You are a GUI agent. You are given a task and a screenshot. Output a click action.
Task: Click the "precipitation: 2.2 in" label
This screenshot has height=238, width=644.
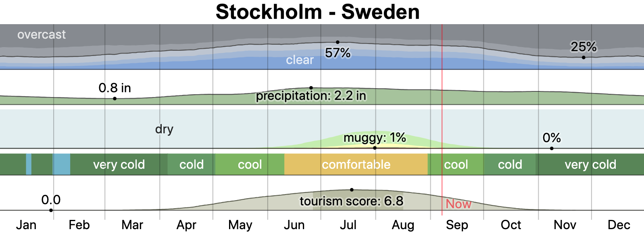click(x=311, y=95)
